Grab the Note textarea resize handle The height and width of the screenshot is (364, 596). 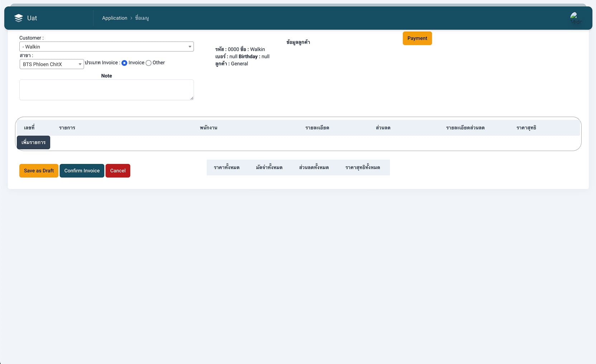click(x=192, y=98)
